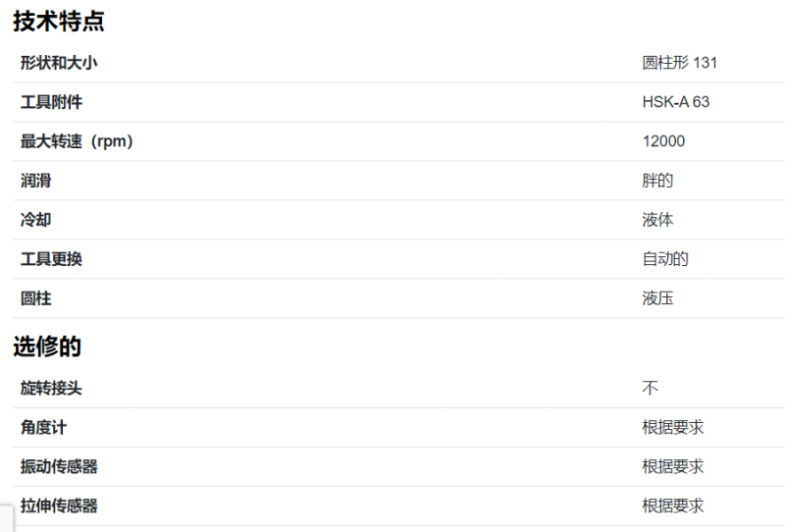Click the 胖的 lubrication value
This screenshot has width=785, height=532.
[x=657, y=181]
